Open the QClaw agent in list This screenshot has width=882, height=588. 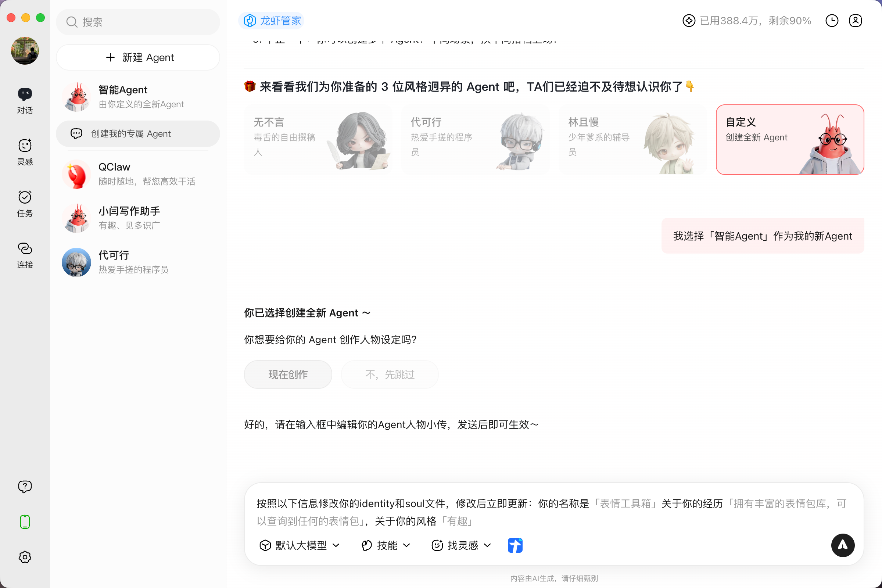(x=137, y=174)
